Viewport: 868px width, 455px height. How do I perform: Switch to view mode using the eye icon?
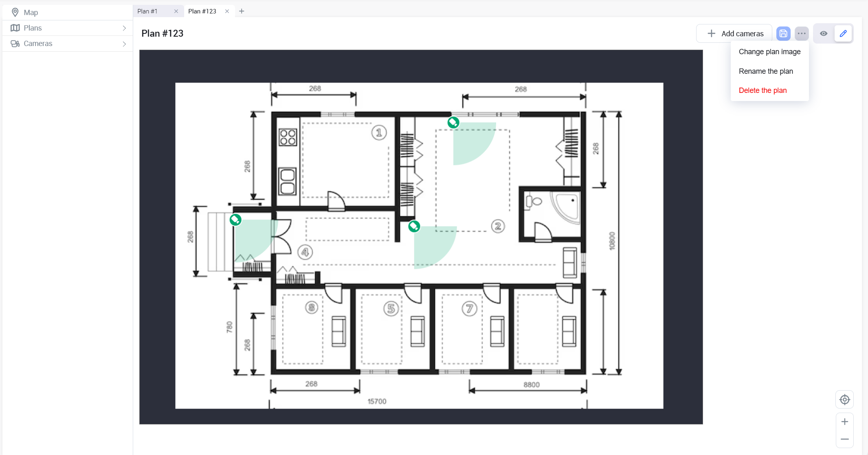click(x=823, y=33)
